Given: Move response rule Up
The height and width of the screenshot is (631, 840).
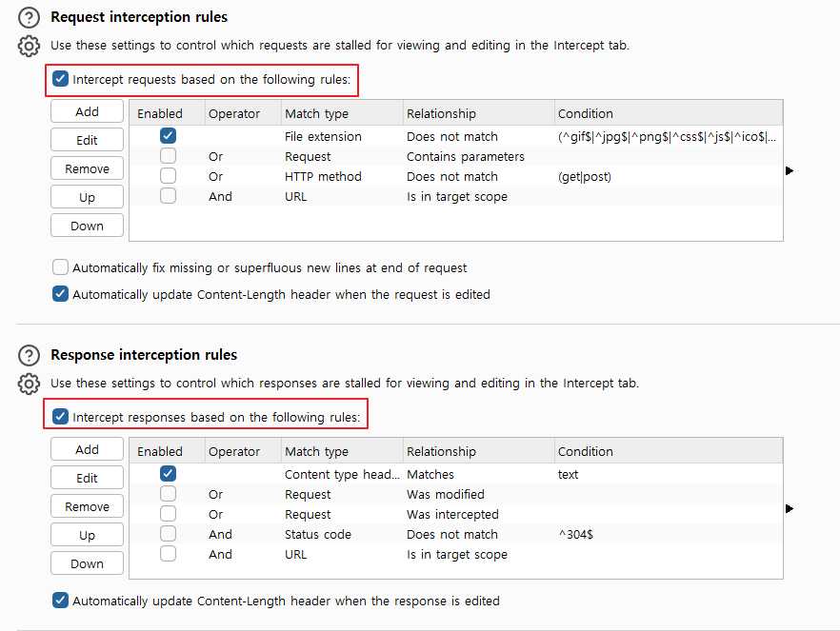Looking at the screenshot, I should tap(87, 535).
